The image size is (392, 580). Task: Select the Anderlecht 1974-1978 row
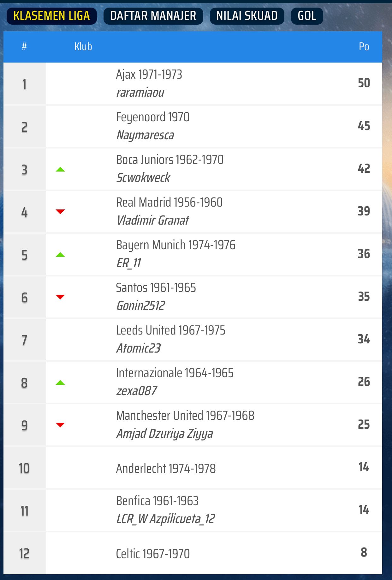[x=166, y=468]
